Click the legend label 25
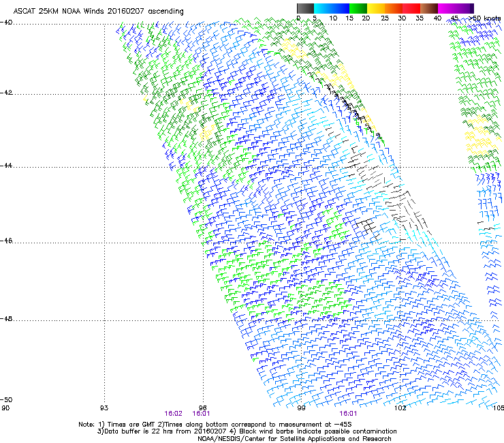Viewport: 504px width, 443px height. pos(385,18)
